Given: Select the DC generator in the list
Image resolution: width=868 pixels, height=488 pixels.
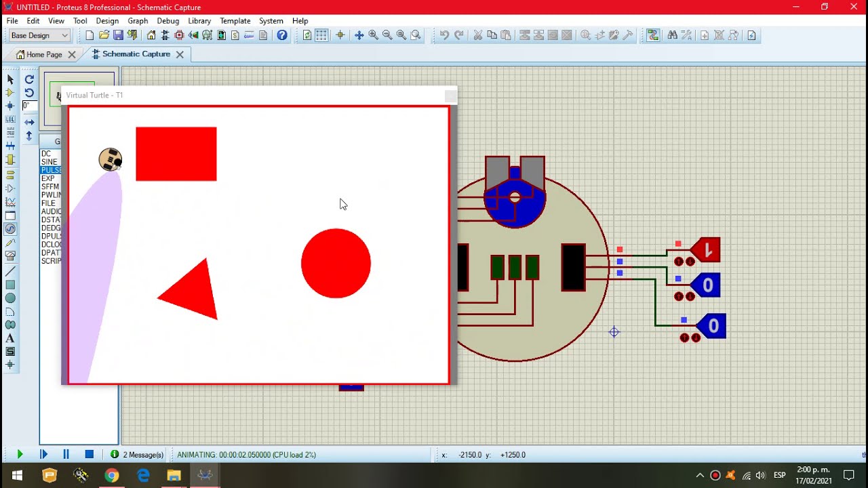Looking at the screenshot, I should click(x=46, y=154).
